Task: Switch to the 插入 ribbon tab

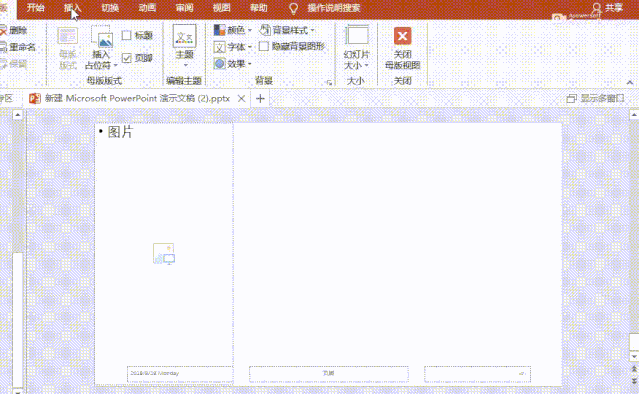Action: (x=73, y=8)
